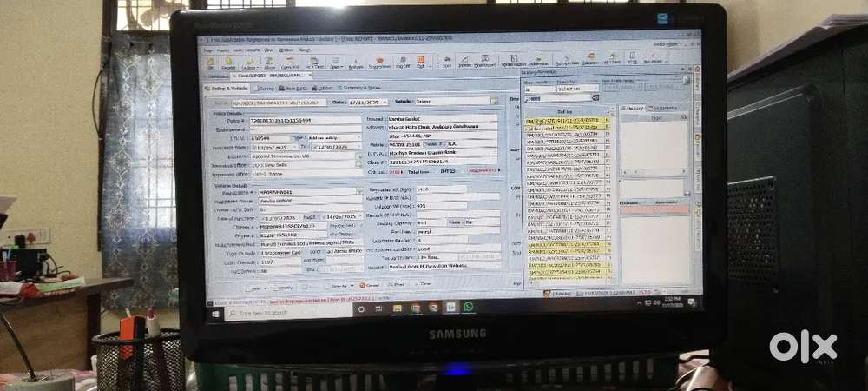Viewport: 868px width, 391px height.
Task: Close the Final REPORT document tab
Action: coord(310,76)
